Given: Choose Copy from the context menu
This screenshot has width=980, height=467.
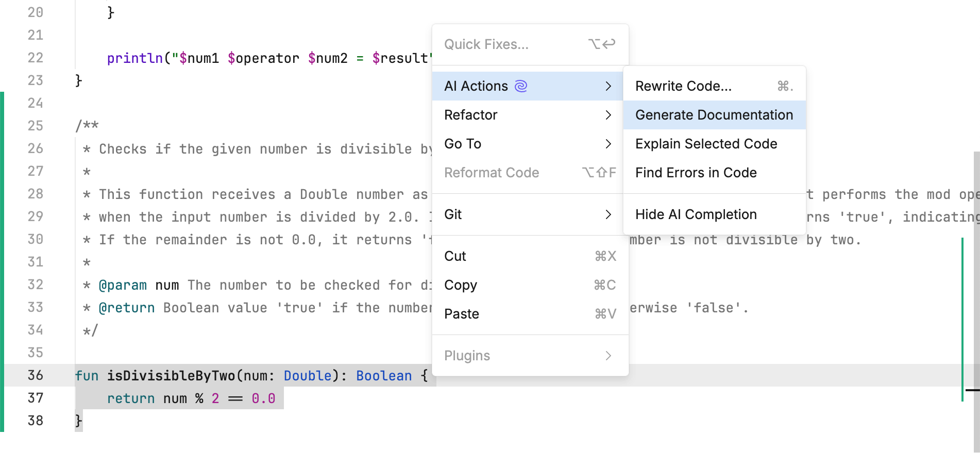Looking at the screenshot, I should click(460, 285).
